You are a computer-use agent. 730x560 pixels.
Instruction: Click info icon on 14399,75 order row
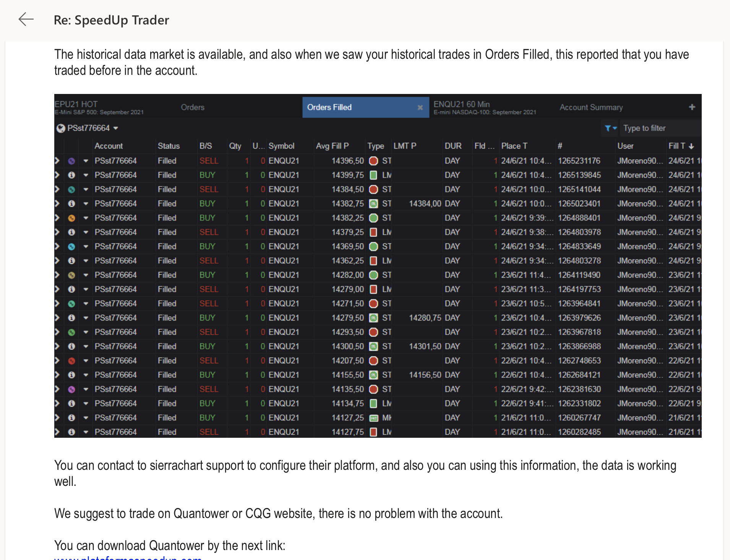tap(71, 175)
